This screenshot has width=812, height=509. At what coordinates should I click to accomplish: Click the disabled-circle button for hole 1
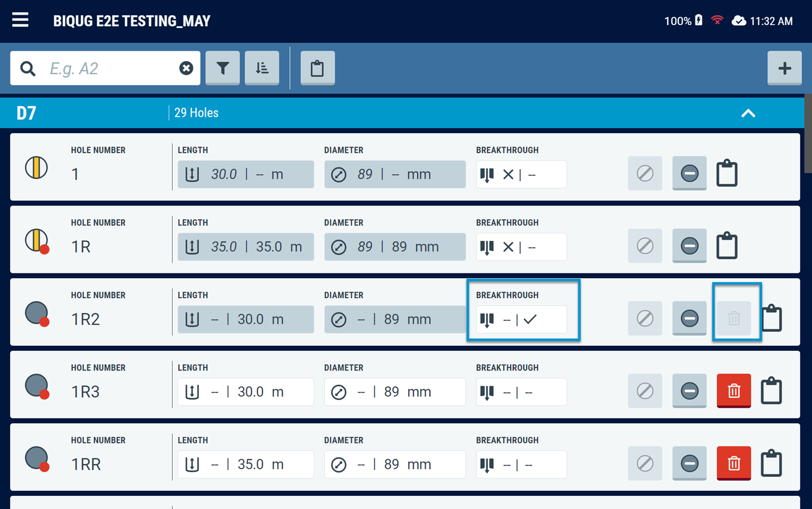[x=645, y=173]
